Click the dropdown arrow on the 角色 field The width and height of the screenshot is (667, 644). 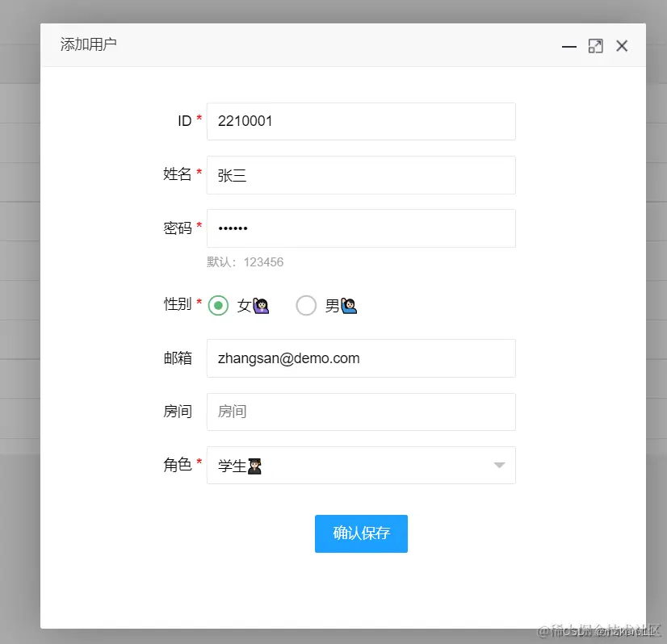click(x=498, y=466)
